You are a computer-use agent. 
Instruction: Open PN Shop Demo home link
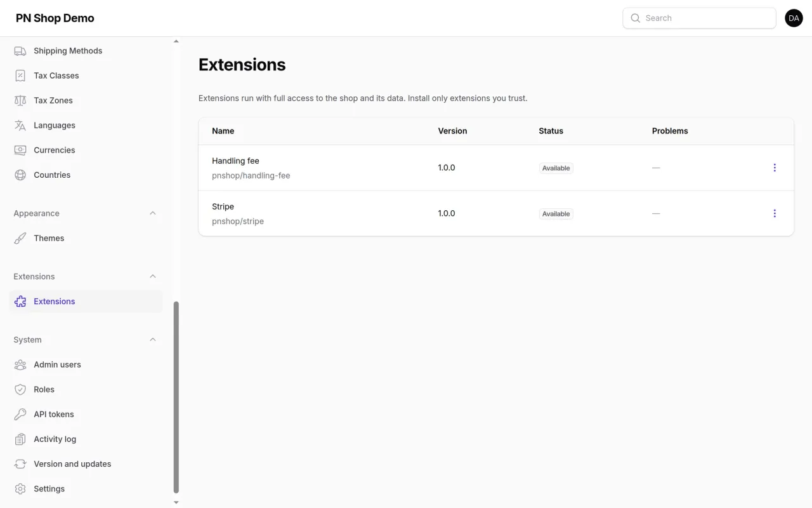55,18
